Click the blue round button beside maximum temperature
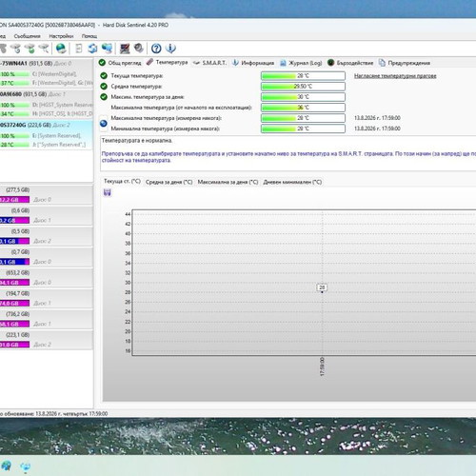Viewport: 476px width, 476px height. (x=104, y=124)
